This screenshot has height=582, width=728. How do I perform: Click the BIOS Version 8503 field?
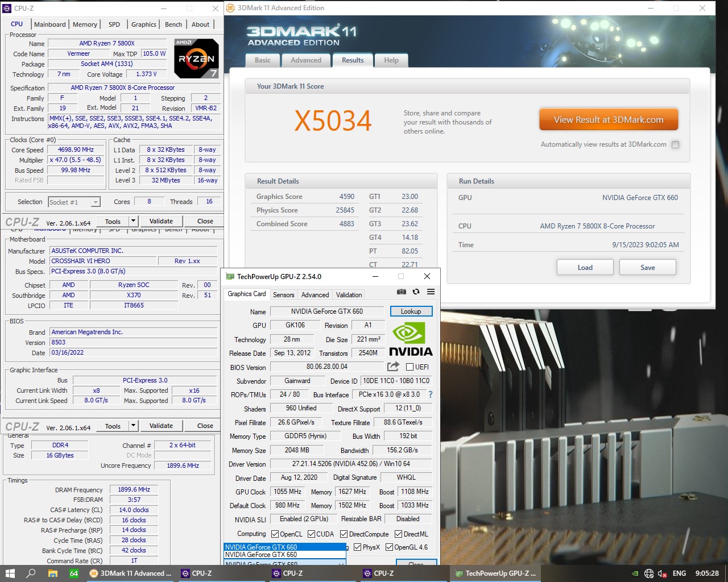pyautogui.click(x=133, y=343)
